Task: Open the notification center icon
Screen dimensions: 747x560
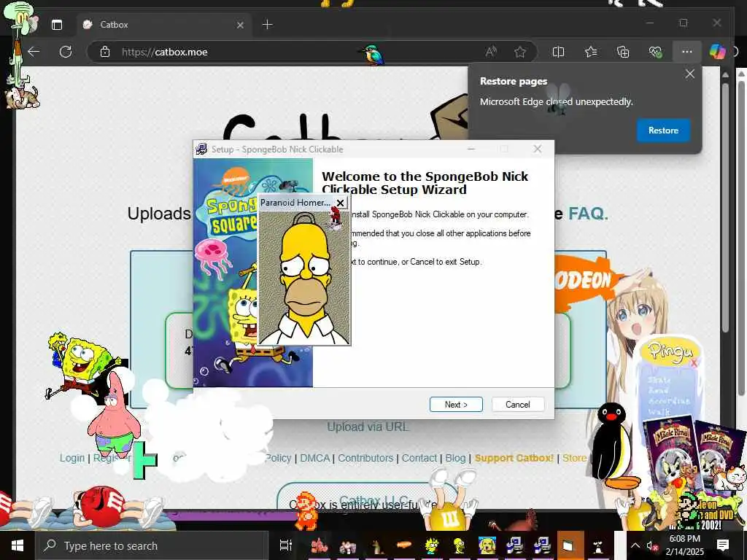Action: [x=723, y=545]
